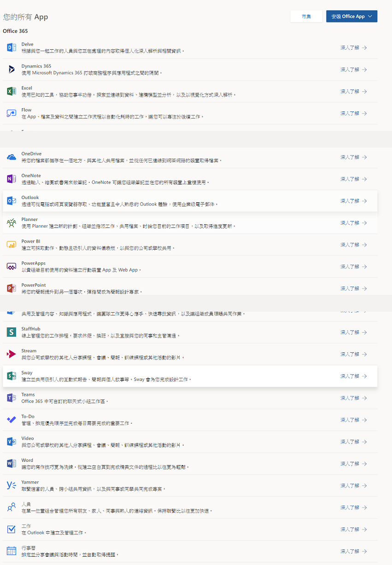The width and height of the screenshot is (392, 565).
Task: Click 深入了解 in the OneNote row
Action: (353, 179)
